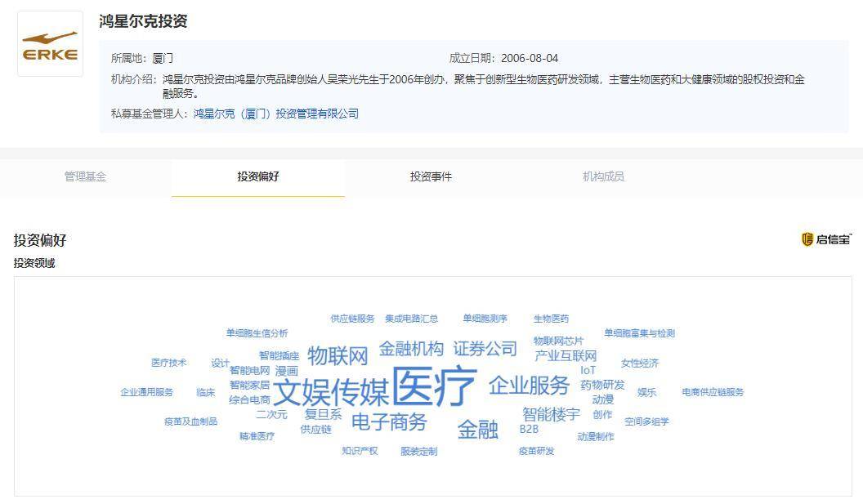The width and height of the screenshot is (863, 504).
Task: Select the 生物医药 tag
Action: 551,319
